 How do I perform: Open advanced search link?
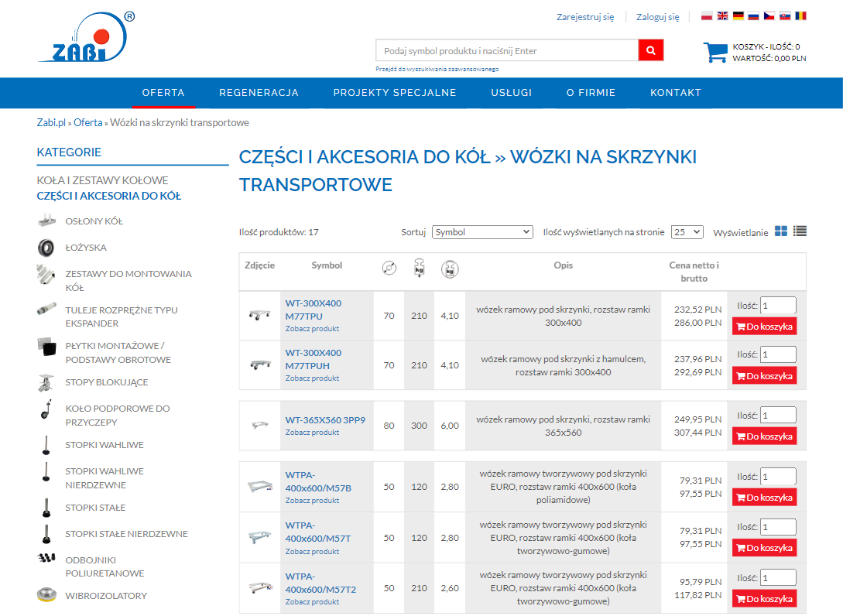click(437, 69)
